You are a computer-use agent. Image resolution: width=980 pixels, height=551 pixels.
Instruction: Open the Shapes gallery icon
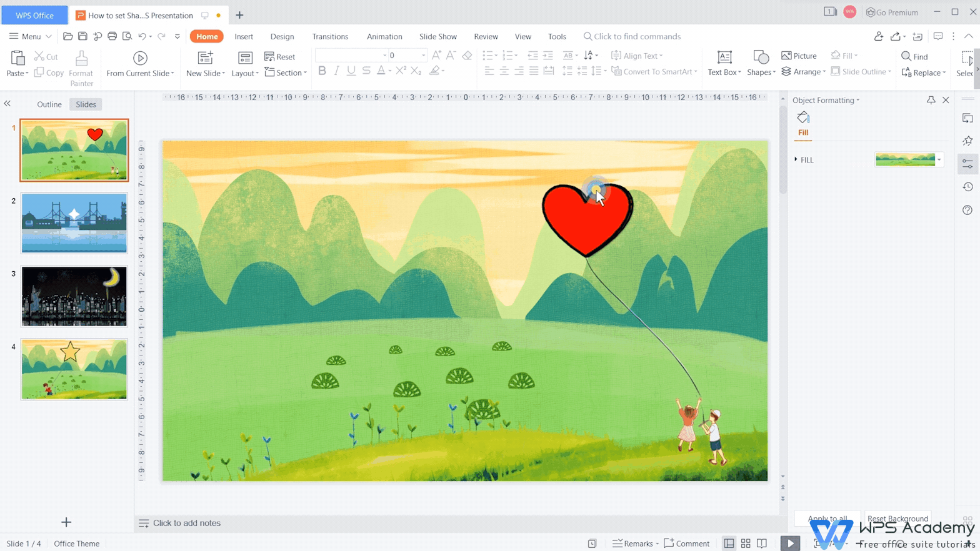pyautogui.click(x=761, y=57)
